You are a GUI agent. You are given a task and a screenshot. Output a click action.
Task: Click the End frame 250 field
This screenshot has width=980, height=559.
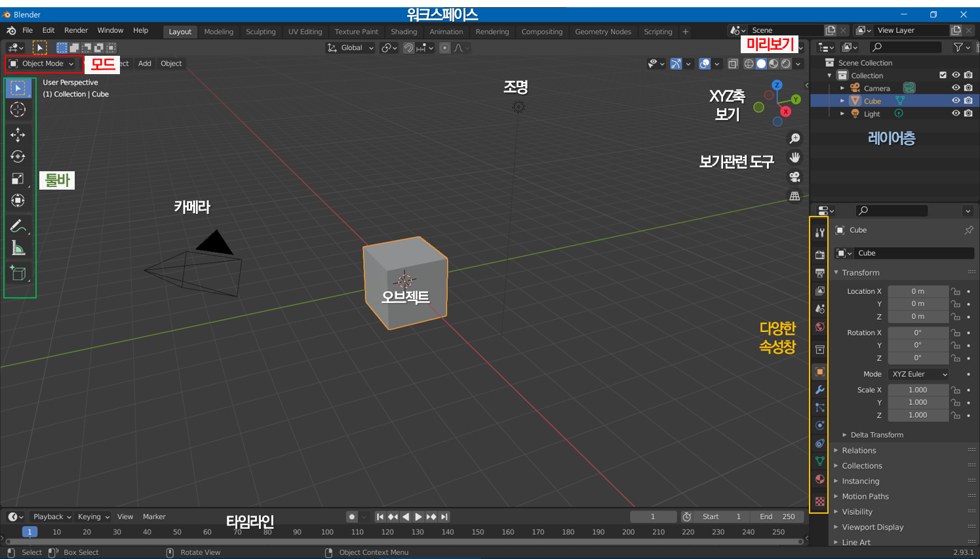(777, 517)
